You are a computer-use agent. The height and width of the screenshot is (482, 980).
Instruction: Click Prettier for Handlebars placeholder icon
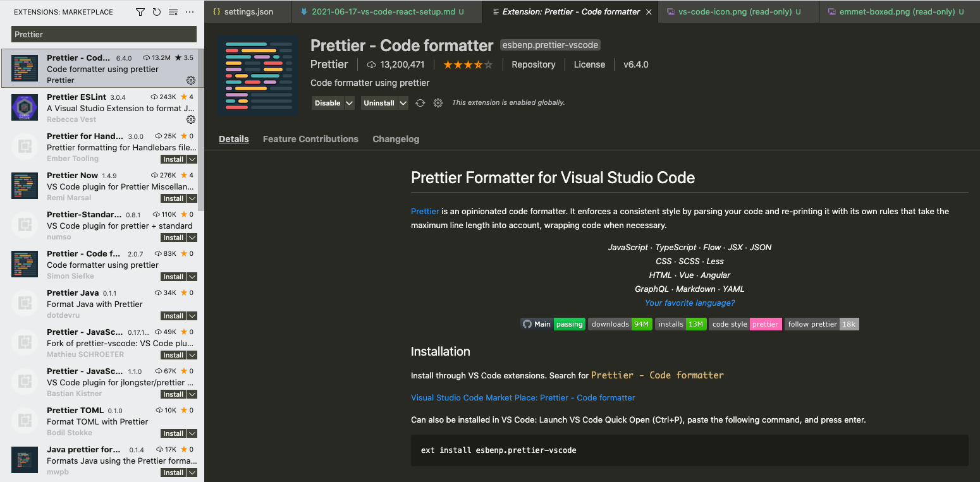25,147
